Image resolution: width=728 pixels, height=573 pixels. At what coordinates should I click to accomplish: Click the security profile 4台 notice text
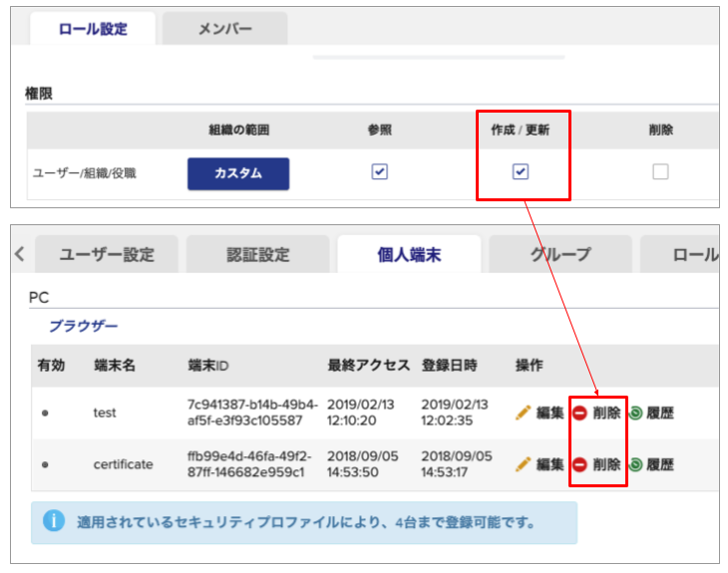[306, 522]
